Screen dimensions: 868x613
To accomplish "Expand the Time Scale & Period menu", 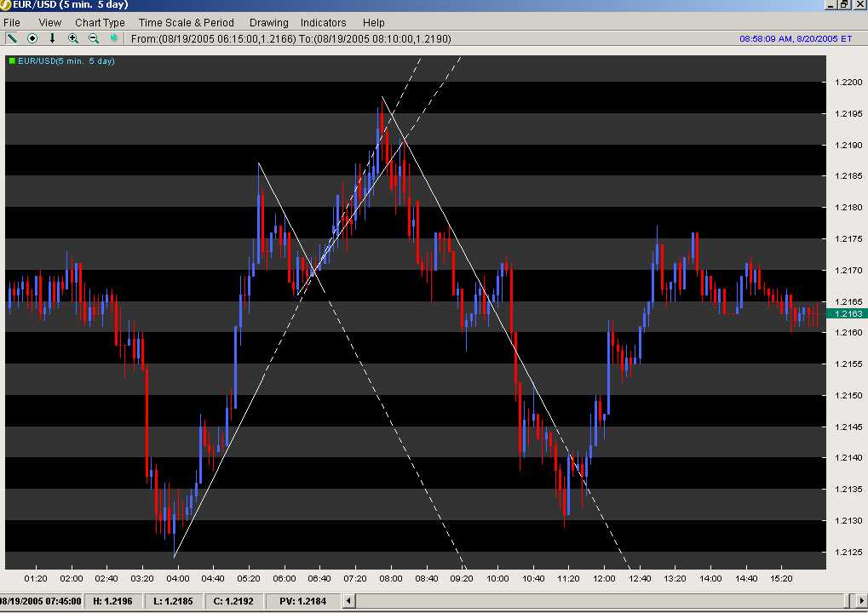I will click(x=186, y=22).
